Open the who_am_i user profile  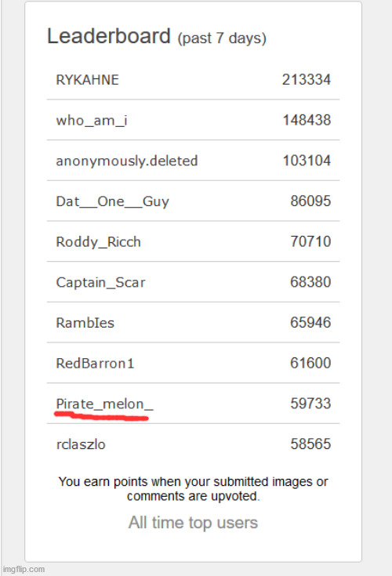point(92,120)
